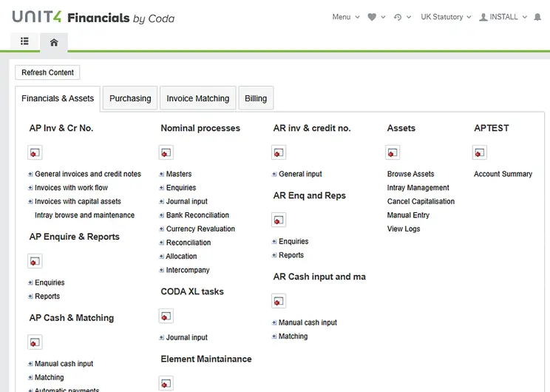
Task: Open View Logs link
Action: click(404, 229)
